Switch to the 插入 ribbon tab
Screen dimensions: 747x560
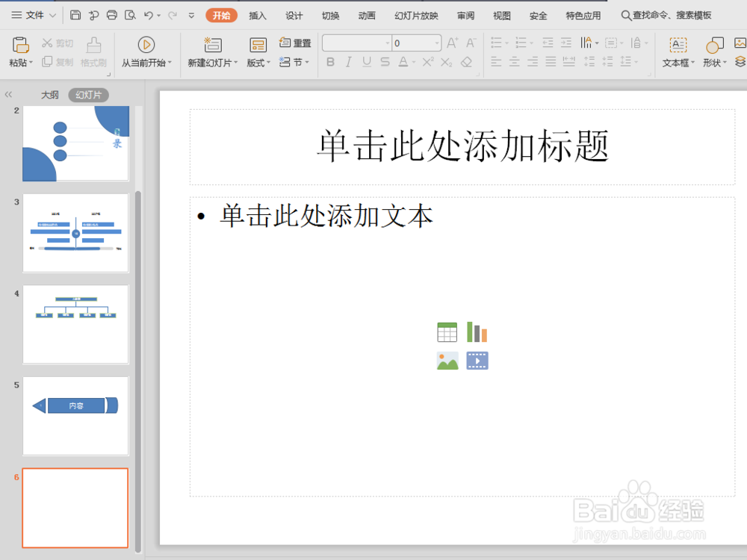258,15
